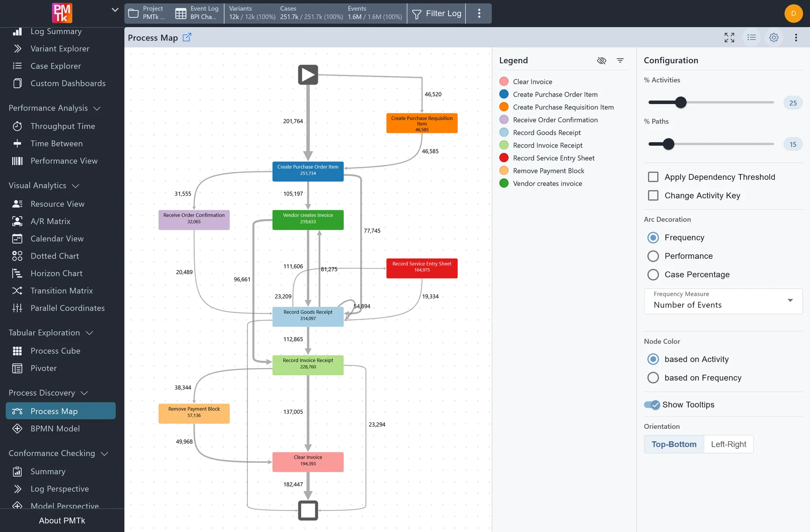Click the PMTk logo
The height and width of the screenshot is (532, 810).
(62, 13)
